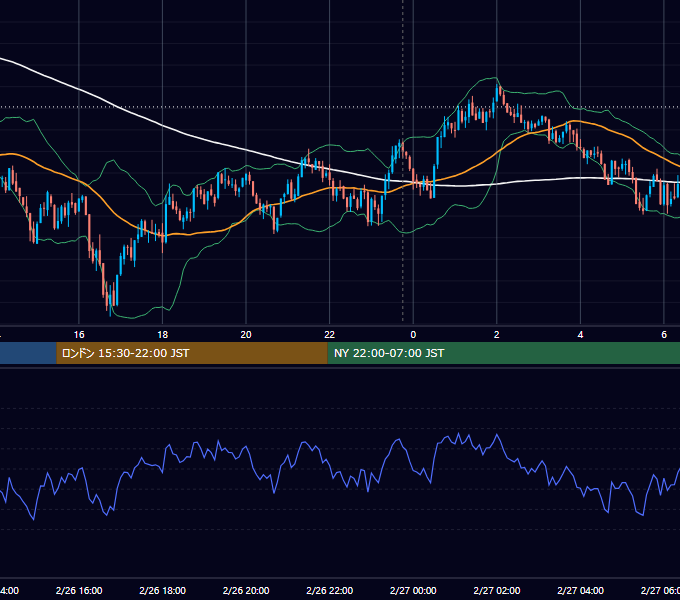680x600 pixels.
Task: Click the 6 hour axis label
Action: pyautogui.click(x=664, y=335)
